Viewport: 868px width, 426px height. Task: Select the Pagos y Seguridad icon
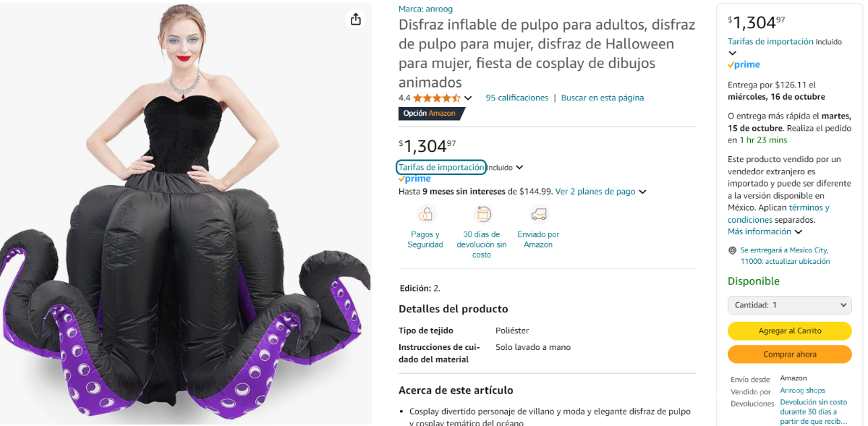tap(425, 213)
